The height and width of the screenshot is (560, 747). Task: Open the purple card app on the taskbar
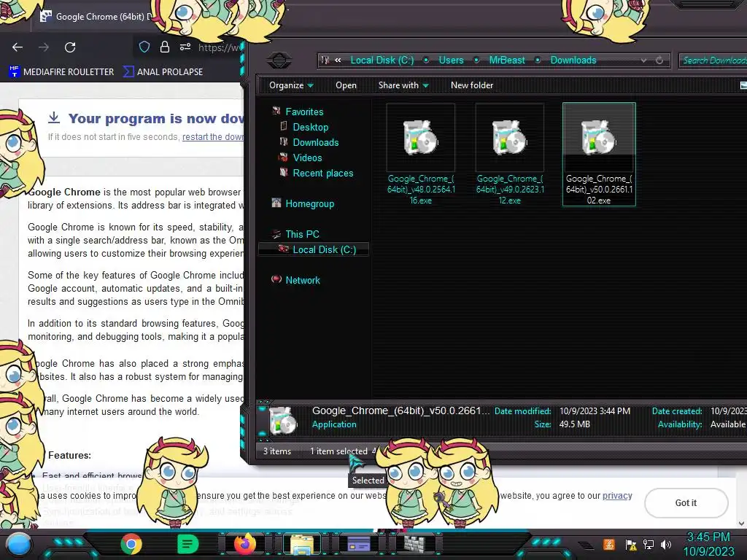coord(359,544)
